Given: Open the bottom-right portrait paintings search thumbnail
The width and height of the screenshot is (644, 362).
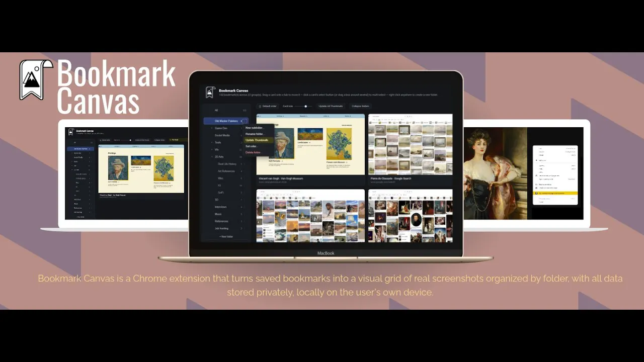Looking at the screenshot, I should coord(410,216).
